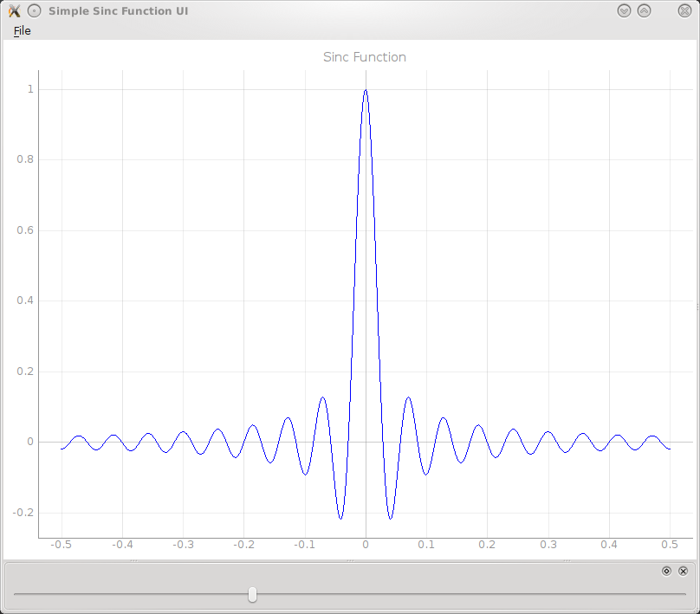The height and width of the screenshot is (614, 700).
Task: Close the Simple Sinc Function UI window
Action: point(684,11)
